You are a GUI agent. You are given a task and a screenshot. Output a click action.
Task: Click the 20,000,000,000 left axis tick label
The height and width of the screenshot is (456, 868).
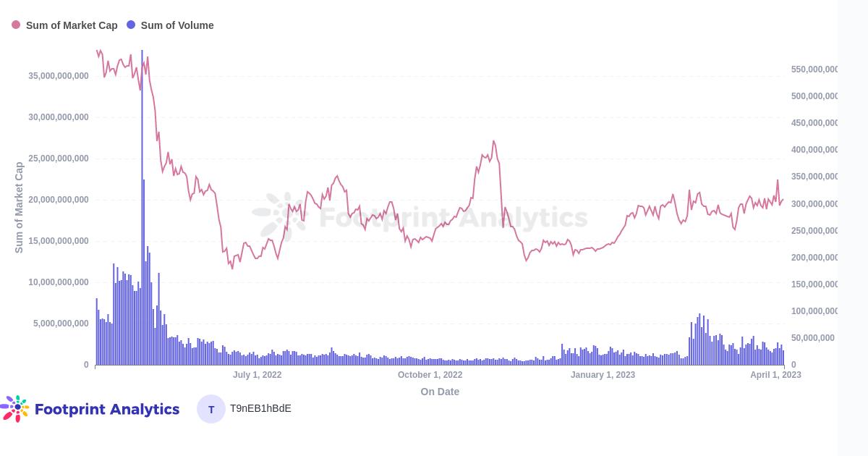click(x=59, y=200)
